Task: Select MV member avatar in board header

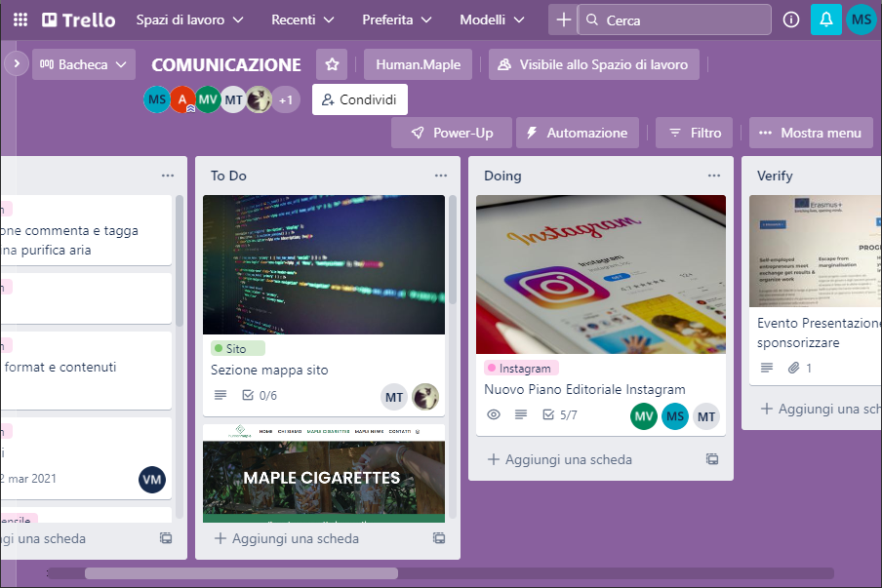Action: [208, 100]
